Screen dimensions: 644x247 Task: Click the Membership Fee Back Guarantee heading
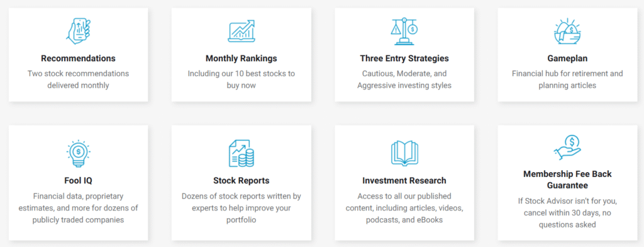pos(568,180)
